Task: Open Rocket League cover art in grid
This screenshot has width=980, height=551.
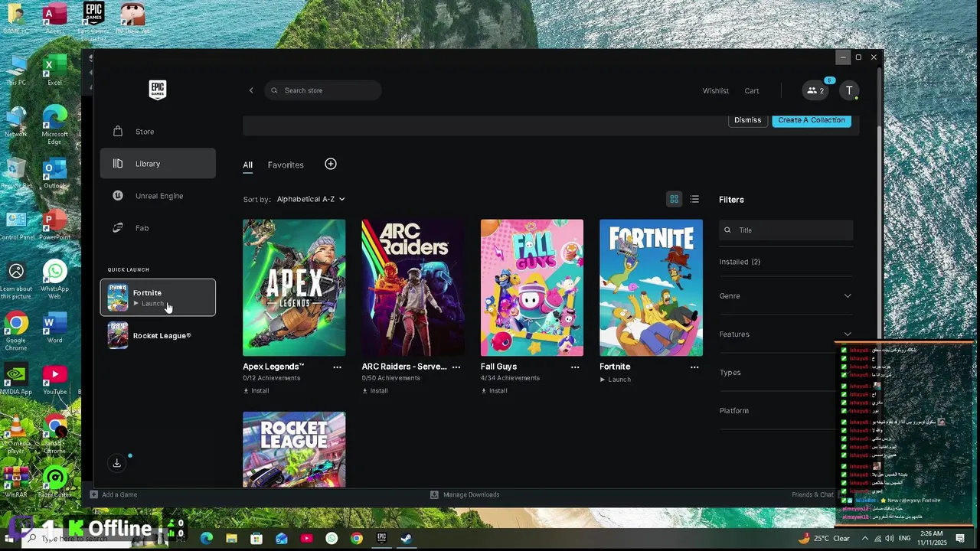Action: 294,449
